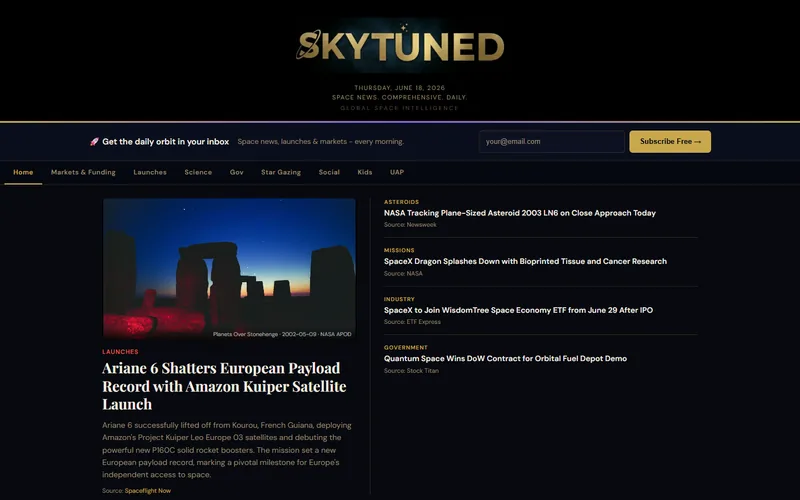This screenshot has width=800, height=500.
Task: Click the 'Source: ETF Express' text
Action: [412, 322]
